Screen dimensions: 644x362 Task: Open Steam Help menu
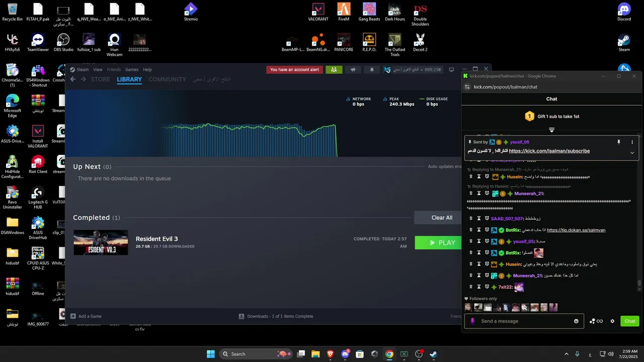point(147,70)
